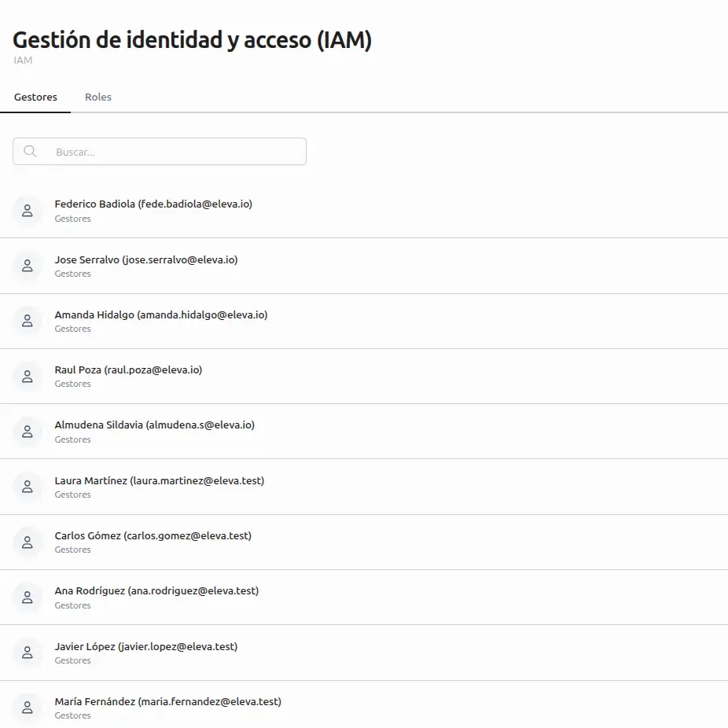
Task: Open Amanda Hidalgo's manager entry
Action: pyautogui.click(x=161, y=315)
